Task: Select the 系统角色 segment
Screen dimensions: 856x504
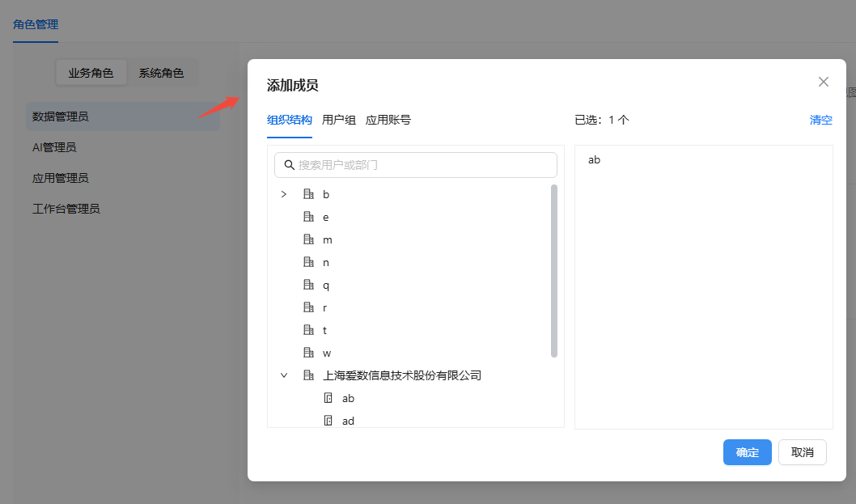Action: click(x=161, y=73)
